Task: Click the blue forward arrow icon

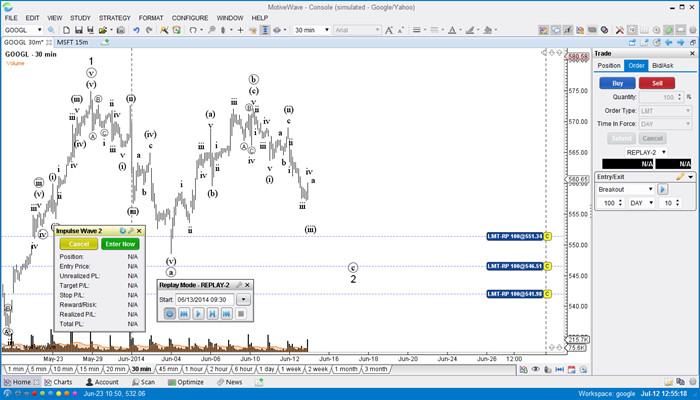Action: point(680,42)
